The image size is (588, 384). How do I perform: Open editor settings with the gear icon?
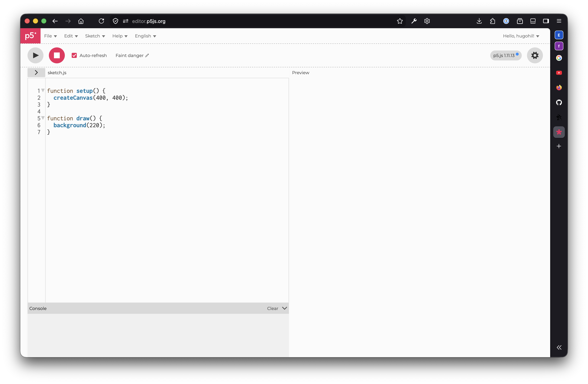point(535,55)
